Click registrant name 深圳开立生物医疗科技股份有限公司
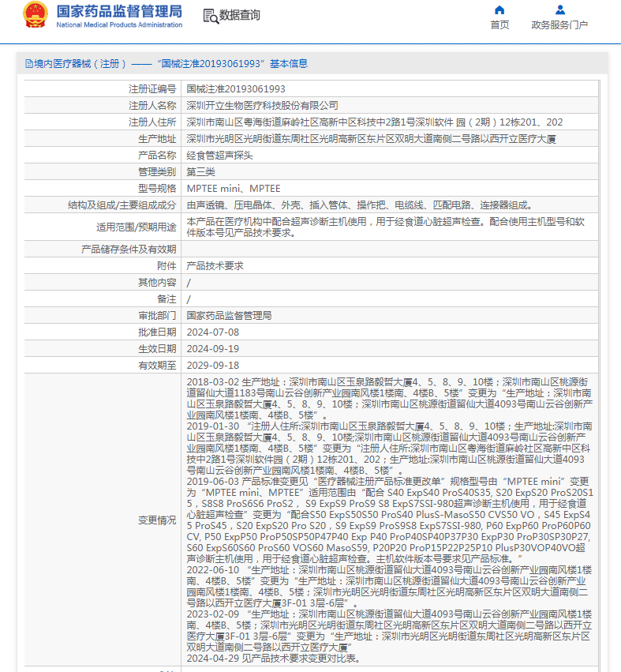This screenshot has width=621, height=672. (x=262, y=105)
